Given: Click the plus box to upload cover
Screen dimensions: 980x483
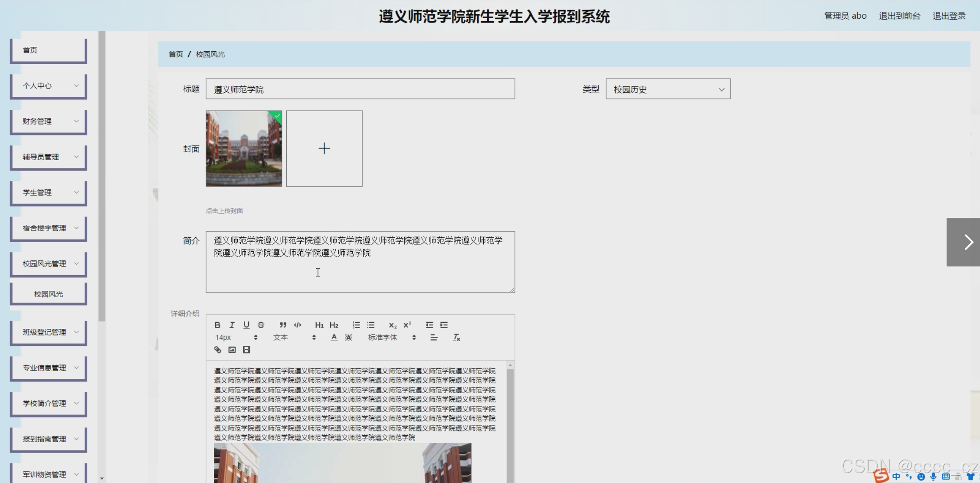Looking at the screenshot, I should click(x=324, y=148).
